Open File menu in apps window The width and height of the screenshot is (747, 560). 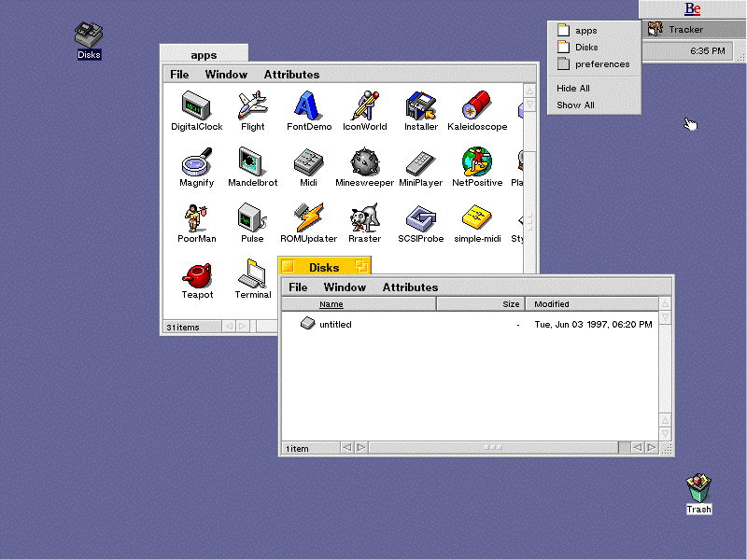[179, 75]
